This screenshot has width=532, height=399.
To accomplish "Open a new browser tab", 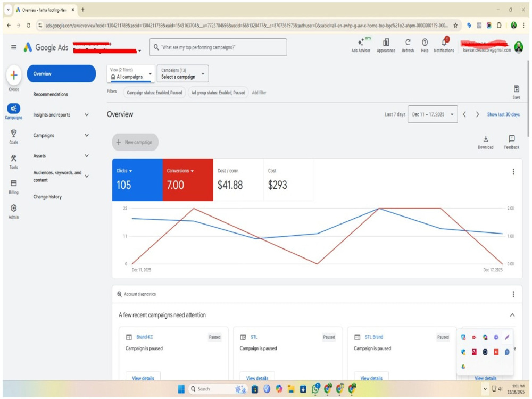I will pyautogui.click(x=82, y=10).
